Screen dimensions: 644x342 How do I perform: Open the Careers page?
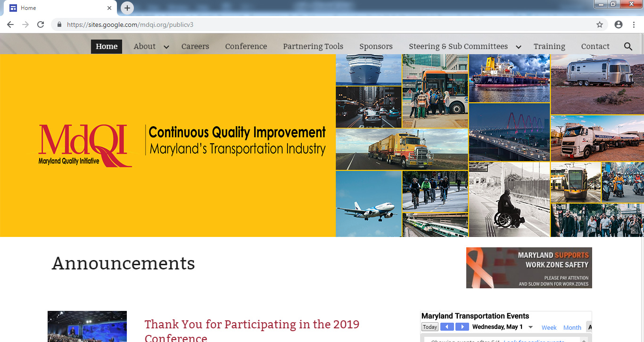195,46
